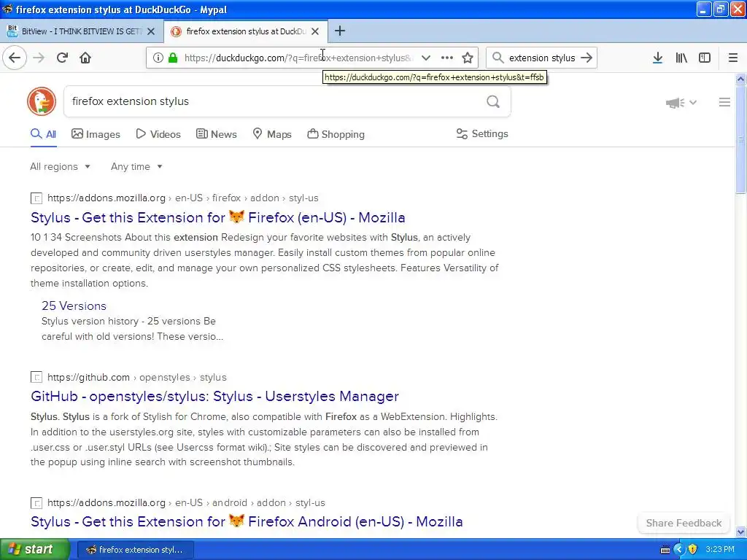
Task: Open GitHub openstyles/stylus result
Action: coord(215,396)
